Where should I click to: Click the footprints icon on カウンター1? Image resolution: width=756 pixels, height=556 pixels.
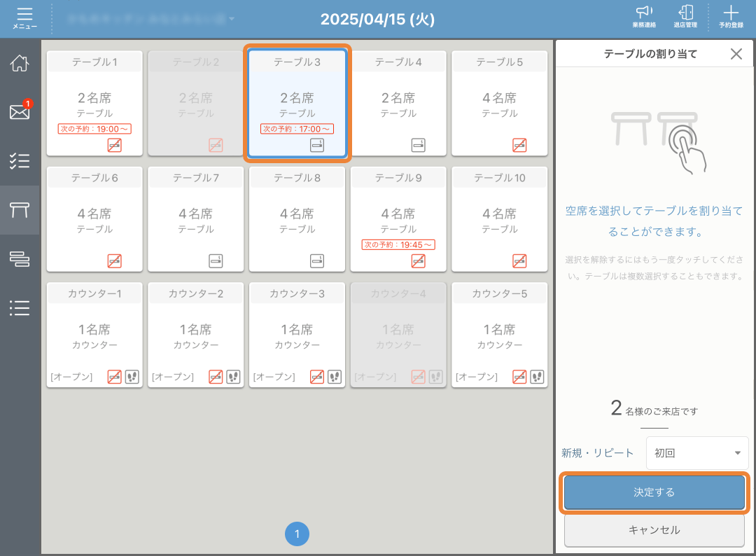tap(132, 377)
